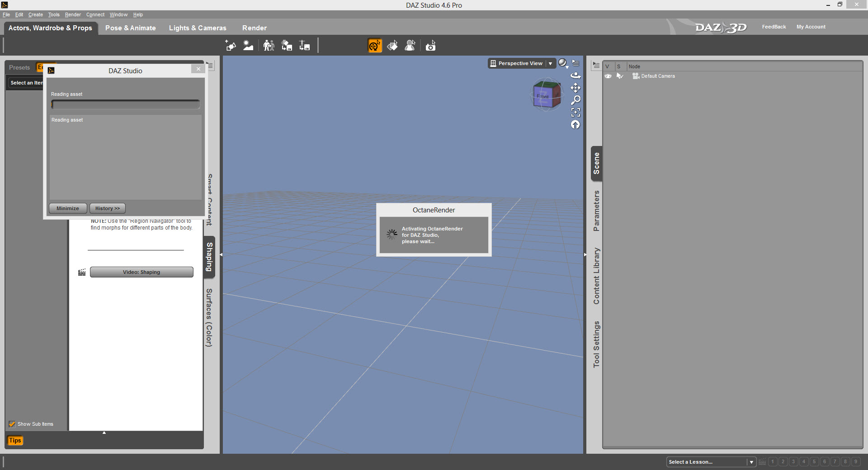The width and height of the screenshot is (868, 470).
Task: Open the Content Library side tab
Action: 596,276
